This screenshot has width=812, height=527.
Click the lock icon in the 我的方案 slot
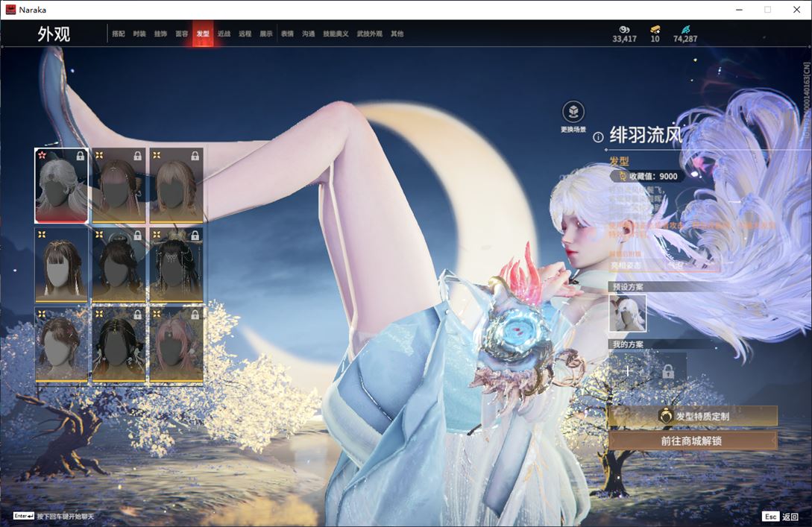tap(668, 370)
